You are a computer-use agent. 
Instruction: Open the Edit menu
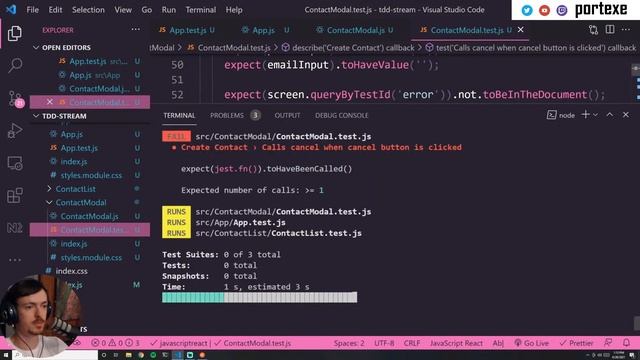point(55,10)
